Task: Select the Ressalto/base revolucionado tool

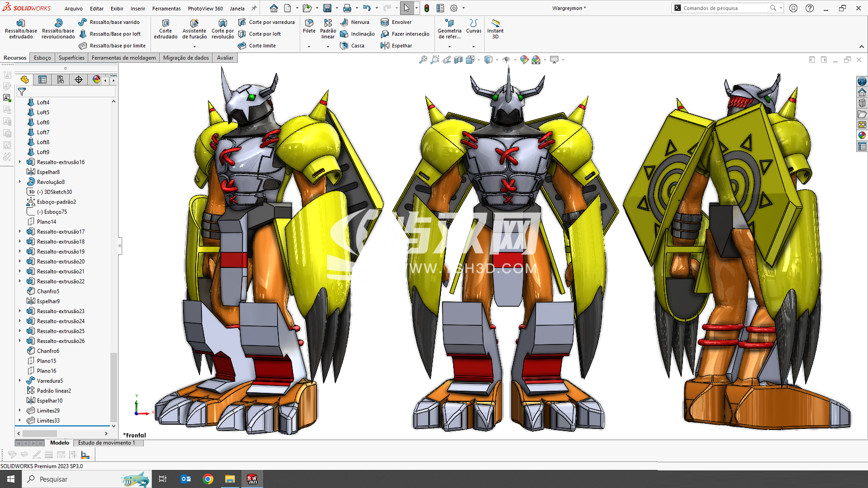Action: pyautogui.click(x=58, y=29)
